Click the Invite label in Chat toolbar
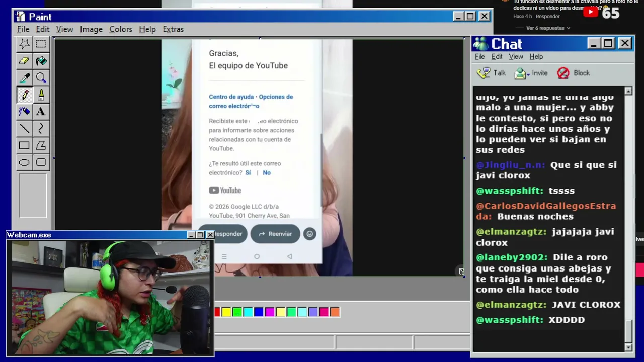644x362 pixels. (540, 73)
